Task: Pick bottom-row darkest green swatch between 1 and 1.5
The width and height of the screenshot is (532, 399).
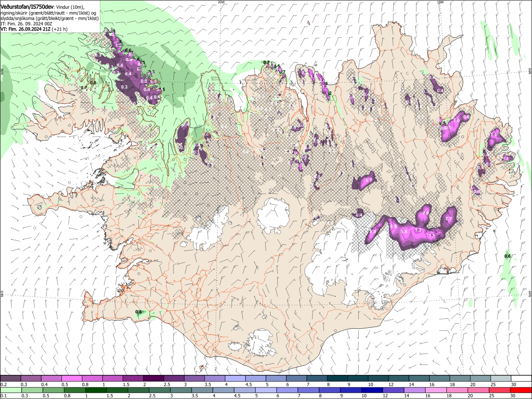Action: pyautogui.click(x=96, y=390)
